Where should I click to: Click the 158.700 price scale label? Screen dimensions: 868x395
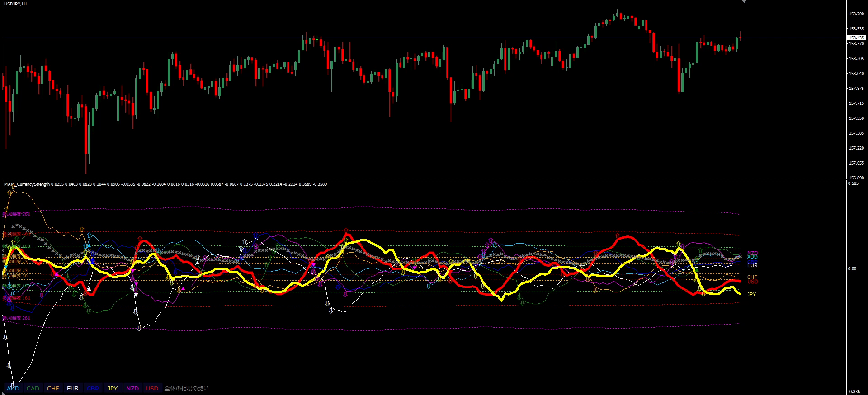click(x=856, y=14)
